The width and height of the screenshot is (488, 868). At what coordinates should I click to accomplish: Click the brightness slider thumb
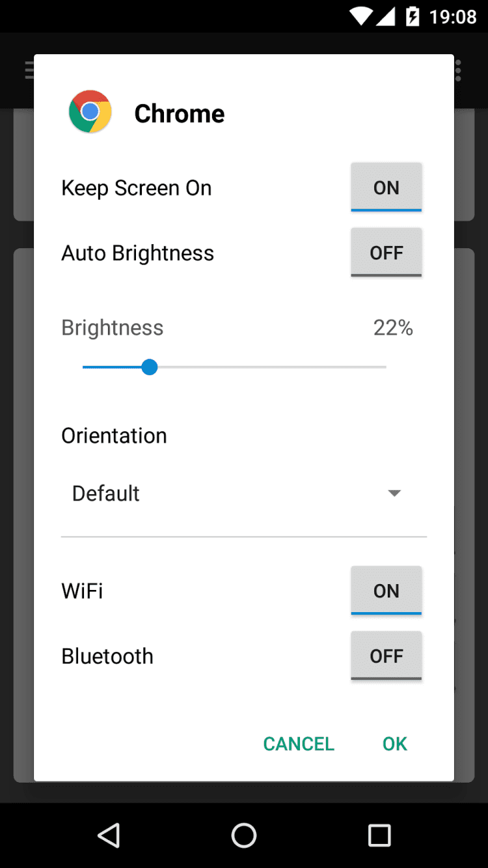click(150, 367)
